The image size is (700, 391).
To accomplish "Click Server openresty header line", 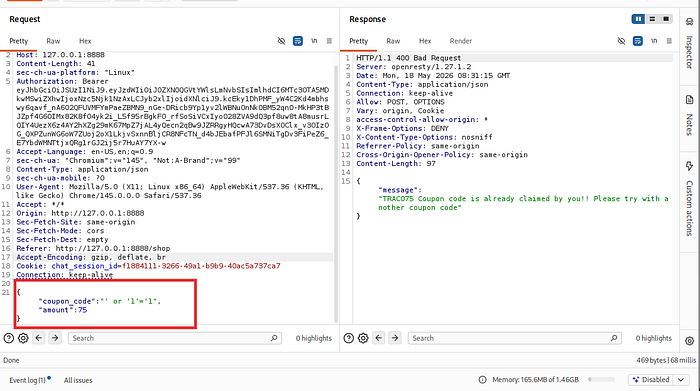I will 413,67.
